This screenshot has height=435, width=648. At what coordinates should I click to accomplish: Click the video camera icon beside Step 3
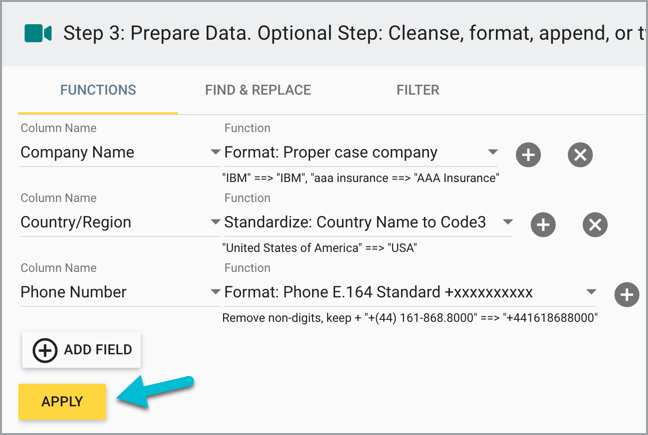(x=38, y=33)
